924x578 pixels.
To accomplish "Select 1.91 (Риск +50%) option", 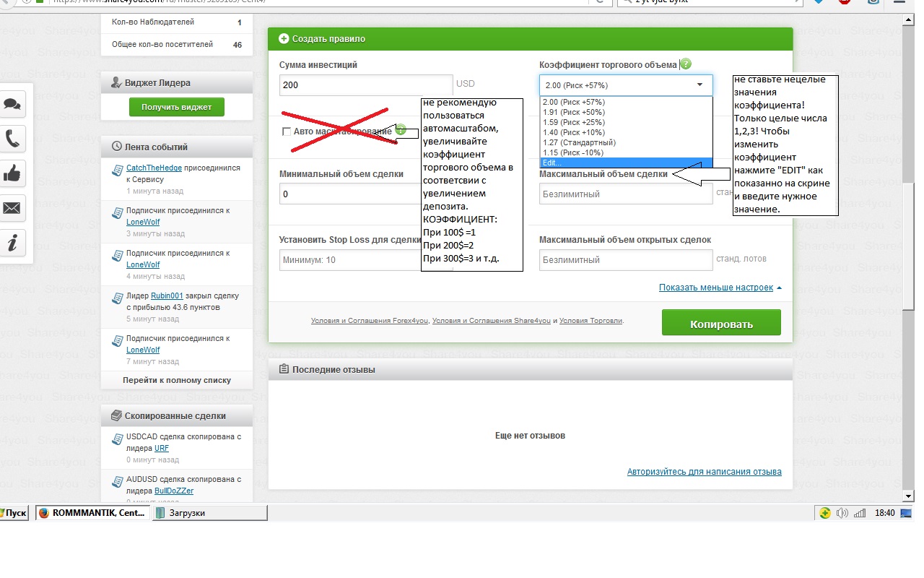I will pos(626,112).
